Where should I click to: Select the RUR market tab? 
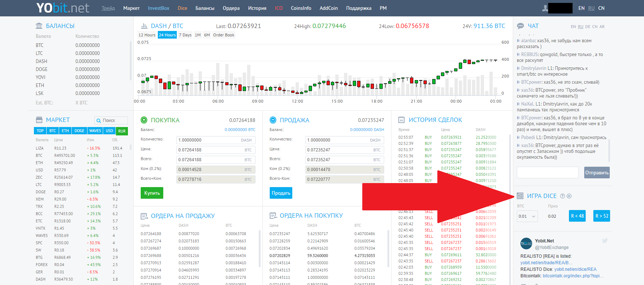click(122, 131)
